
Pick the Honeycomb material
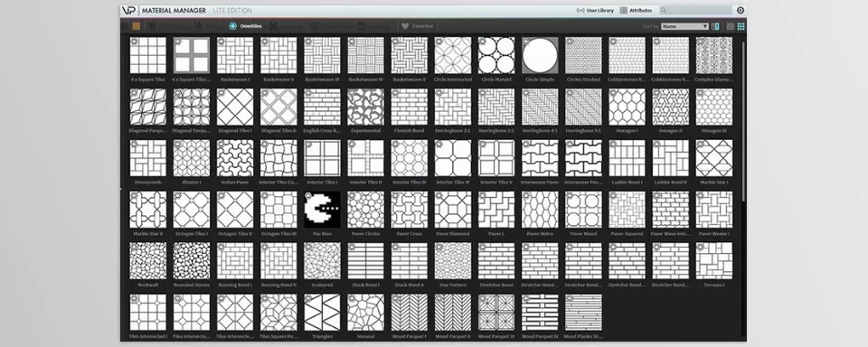coord(147,158)
